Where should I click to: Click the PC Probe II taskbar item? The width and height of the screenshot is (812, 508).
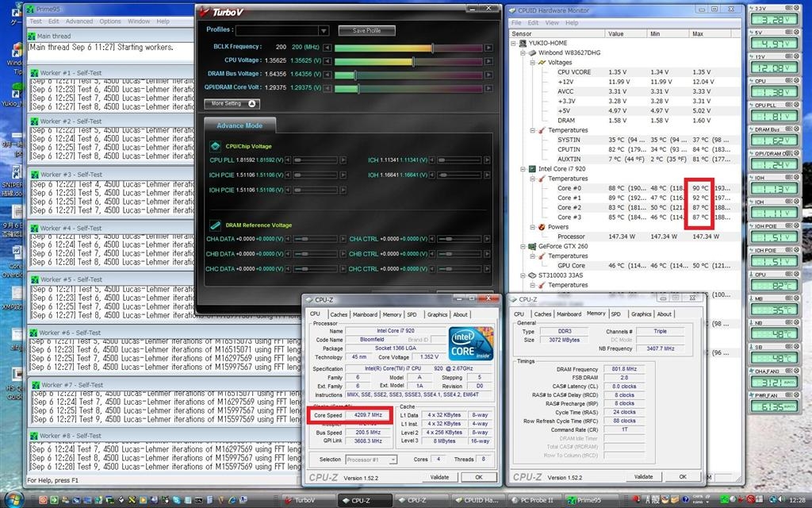click(x=532, y=500)
